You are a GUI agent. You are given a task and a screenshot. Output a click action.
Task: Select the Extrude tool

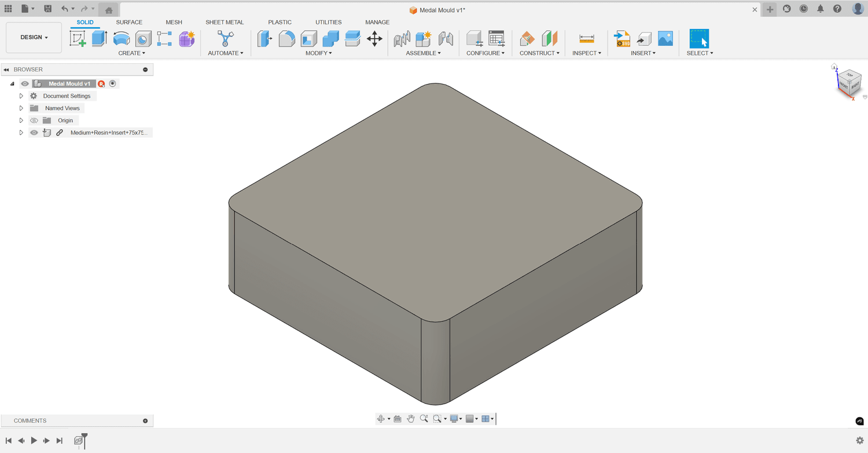coord(100,39)
